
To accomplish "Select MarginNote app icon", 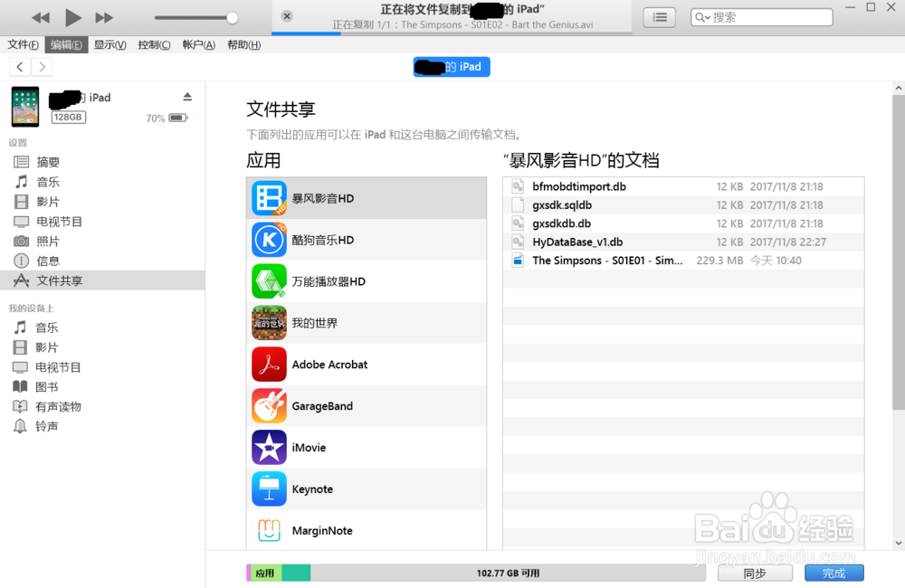I will coord(269,530).
